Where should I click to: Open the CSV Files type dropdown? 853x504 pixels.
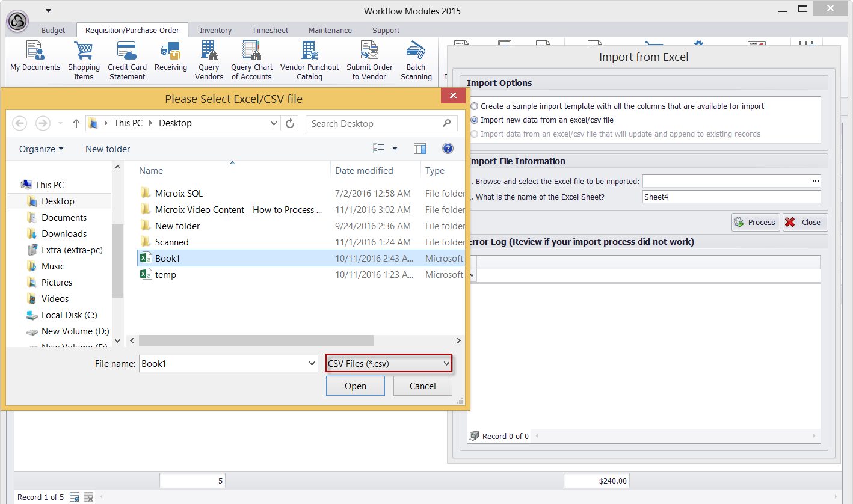point(389,363)
